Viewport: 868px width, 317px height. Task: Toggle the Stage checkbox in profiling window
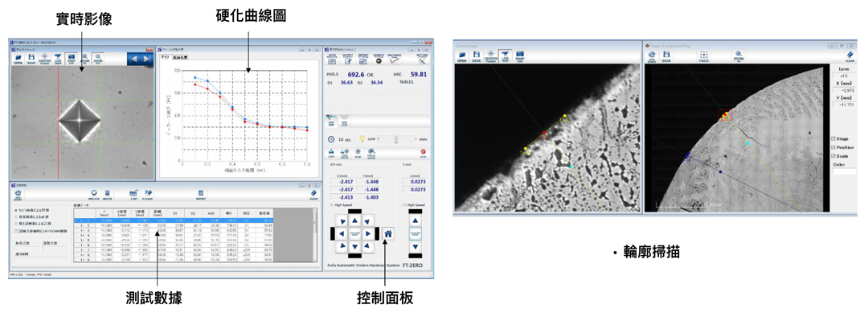click(x=833, y=138)
